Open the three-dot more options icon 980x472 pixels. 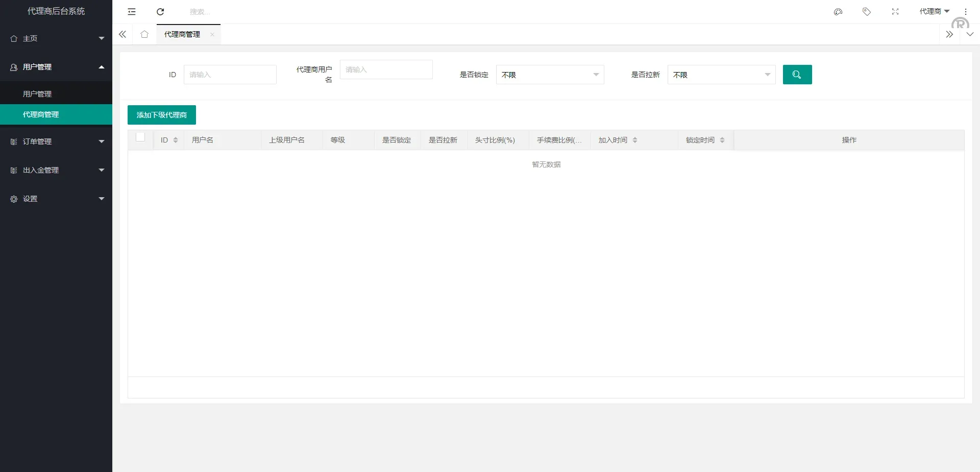(x=966, y=11)
